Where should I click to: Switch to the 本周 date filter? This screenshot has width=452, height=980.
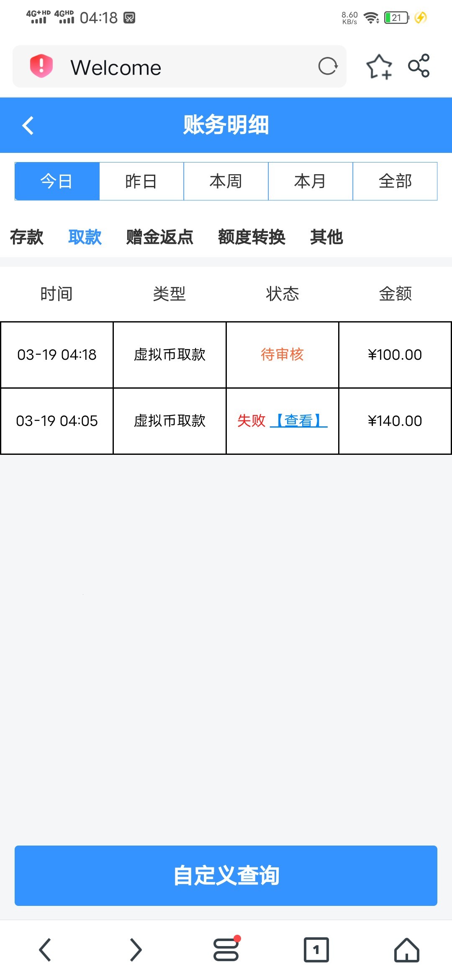pyautogui.click(x=226, y=181)
